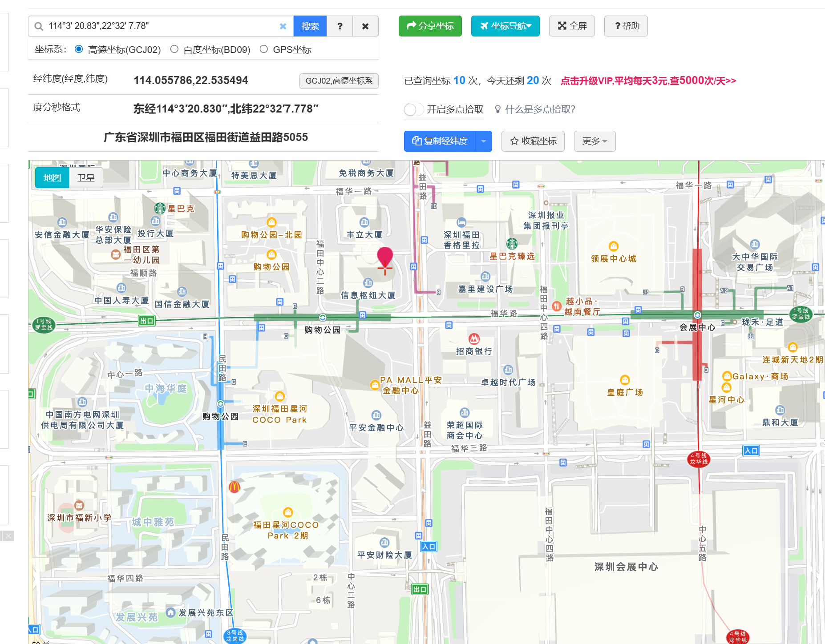Click the 特美思大厦 map label

(x=254, y=176)
